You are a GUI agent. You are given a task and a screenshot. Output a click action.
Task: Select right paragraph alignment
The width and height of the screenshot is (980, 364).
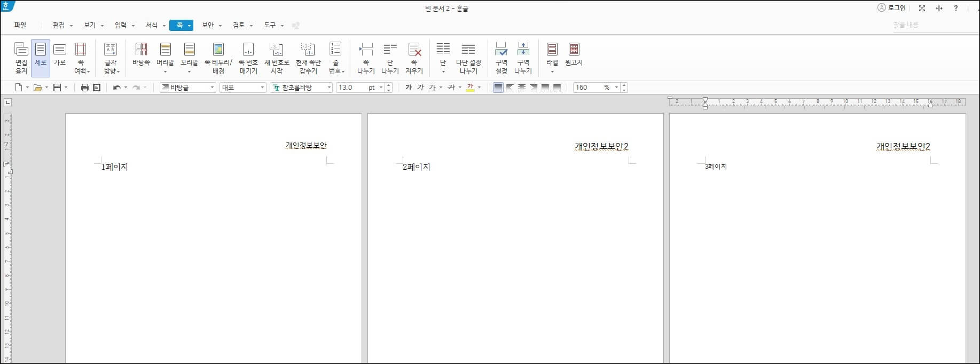tap(534, 88)
